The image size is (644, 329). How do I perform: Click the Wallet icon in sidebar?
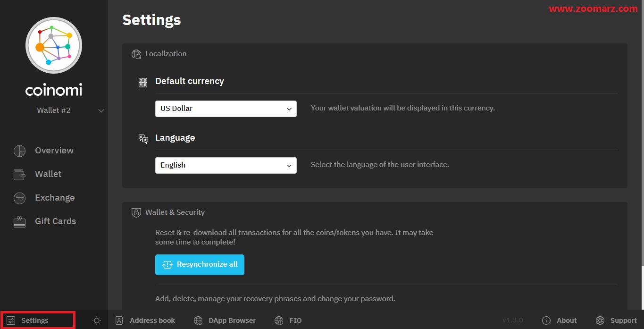pyautogui.click(x=19, y=174)
